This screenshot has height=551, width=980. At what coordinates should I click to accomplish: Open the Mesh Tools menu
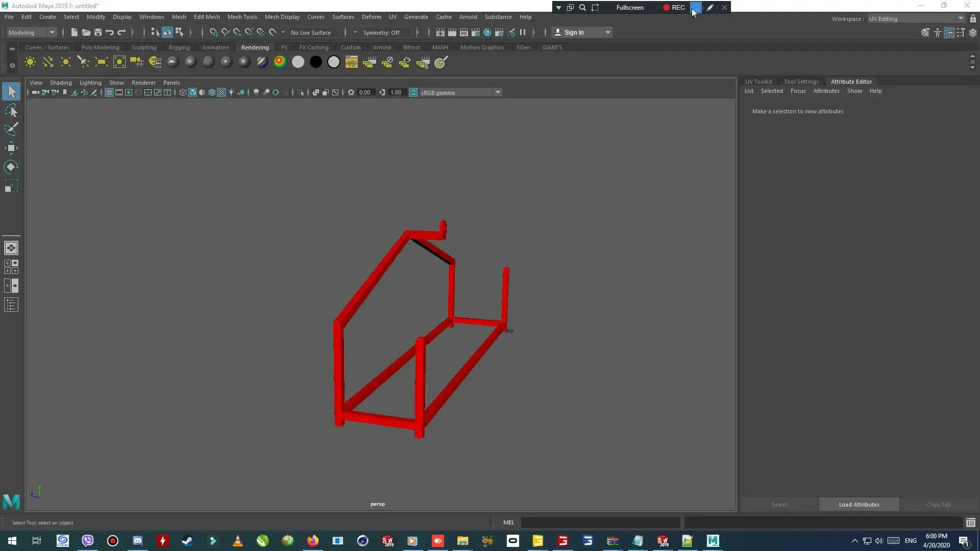[x=242, y=17]
